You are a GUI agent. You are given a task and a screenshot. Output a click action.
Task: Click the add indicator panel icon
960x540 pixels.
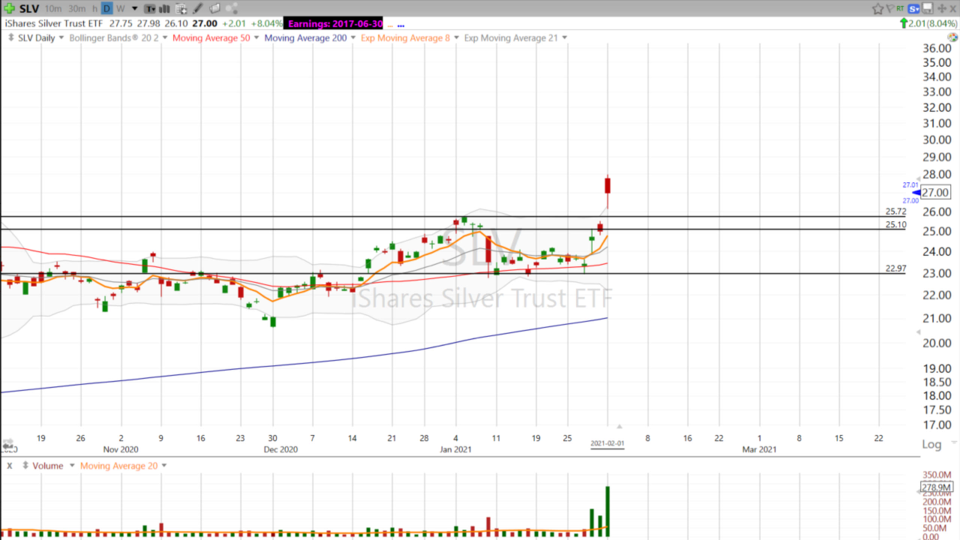182,9
